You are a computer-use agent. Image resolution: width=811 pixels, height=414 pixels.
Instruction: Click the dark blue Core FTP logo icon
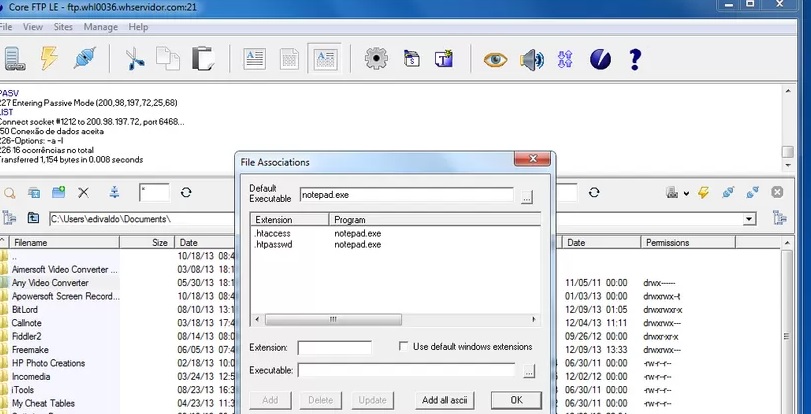click(x=600, y=60)
